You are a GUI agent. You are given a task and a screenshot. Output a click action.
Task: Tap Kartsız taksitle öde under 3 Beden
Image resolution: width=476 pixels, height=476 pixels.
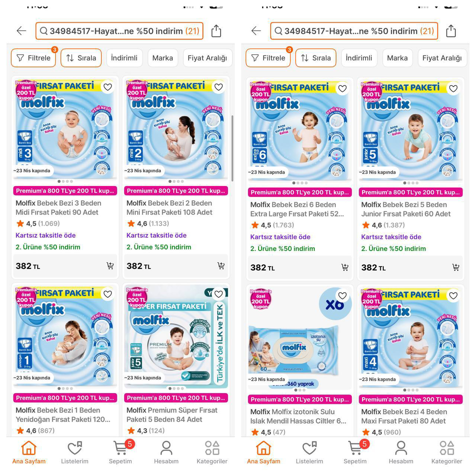[45, 235]
